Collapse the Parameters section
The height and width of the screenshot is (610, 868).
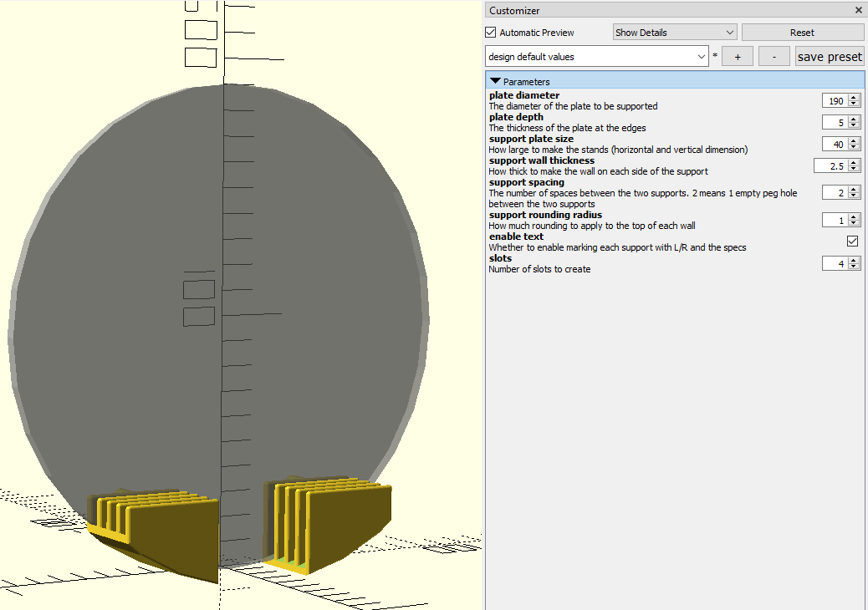point(496,80)
